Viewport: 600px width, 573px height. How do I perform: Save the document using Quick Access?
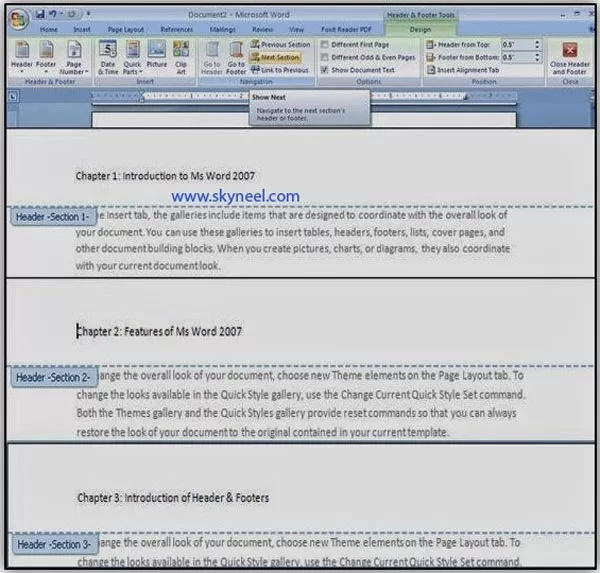pyautogui.click(x=40, y=15)
